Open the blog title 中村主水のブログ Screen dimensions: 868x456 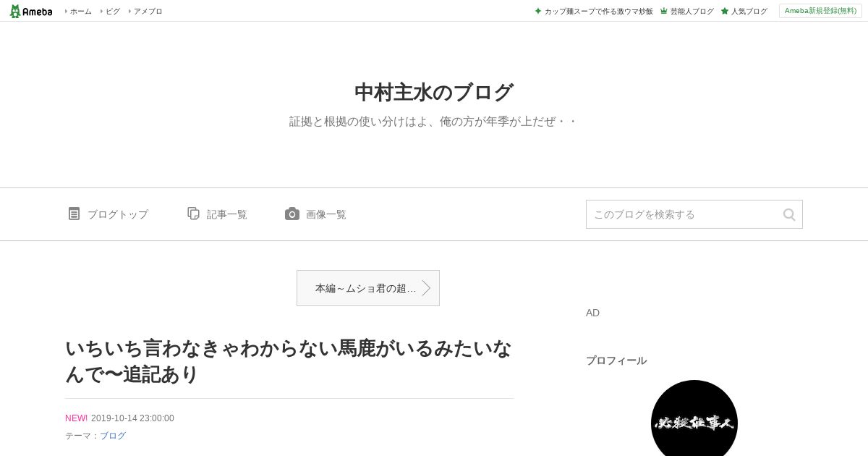point(434,93)
